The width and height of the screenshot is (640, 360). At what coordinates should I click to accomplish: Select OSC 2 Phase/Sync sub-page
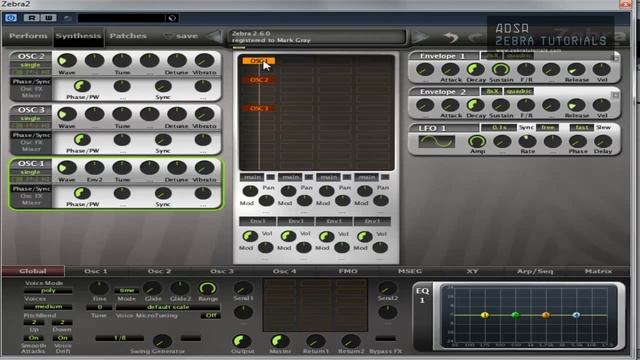(x=31, y=82)
